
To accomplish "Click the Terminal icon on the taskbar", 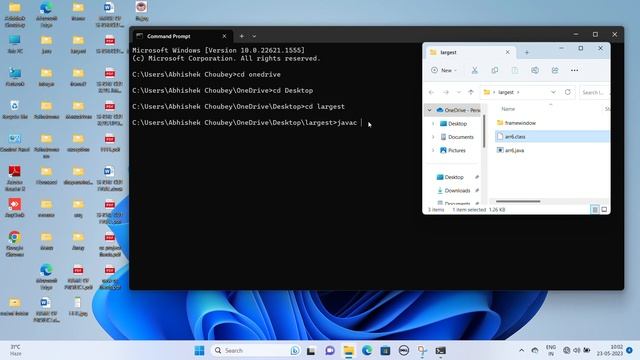I will [440, 350].
